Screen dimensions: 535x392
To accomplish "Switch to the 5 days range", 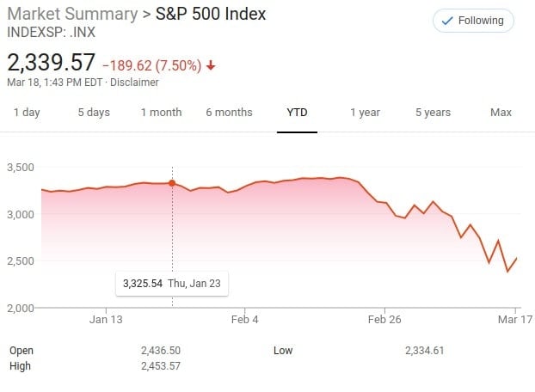I will pos(94,113).
